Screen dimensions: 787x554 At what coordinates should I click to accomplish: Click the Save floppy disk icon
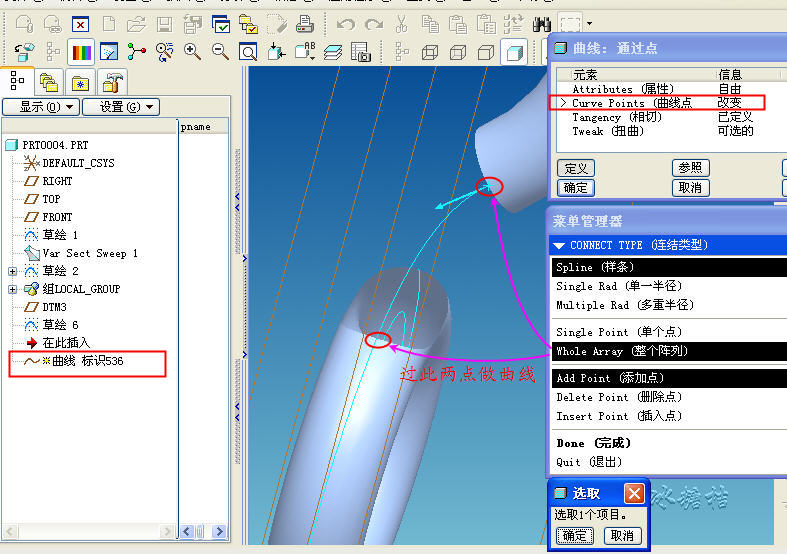point(164,24)
